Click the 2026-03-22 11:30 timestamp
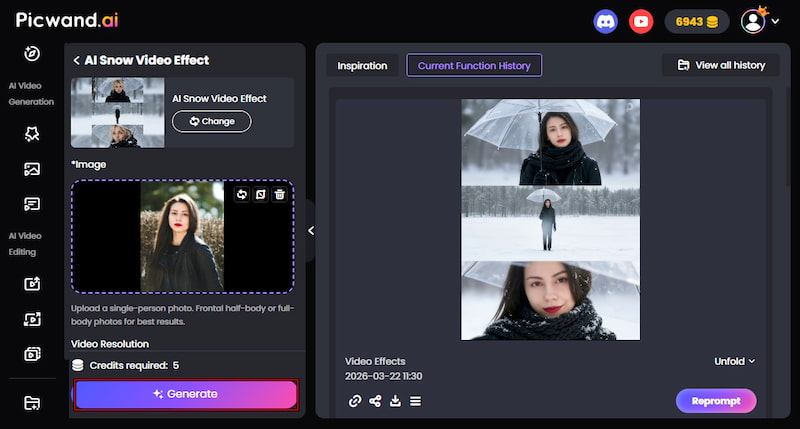This screenshot has height=429, width=800. click(x=384, y=376)
